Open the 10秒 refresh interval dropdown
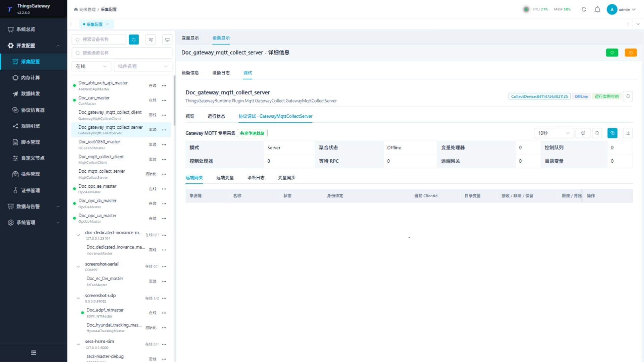This screenshot has width=644, height=362. [554, 133]
